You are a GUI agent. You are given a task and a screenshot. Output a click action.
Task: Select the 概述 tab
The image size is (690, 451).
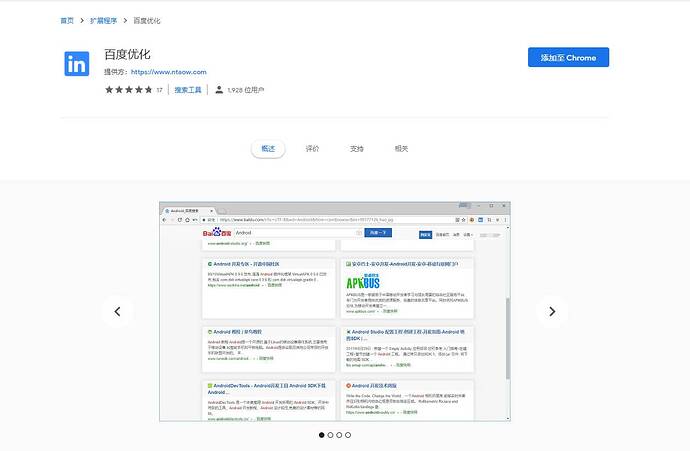[x=268, y=149]
